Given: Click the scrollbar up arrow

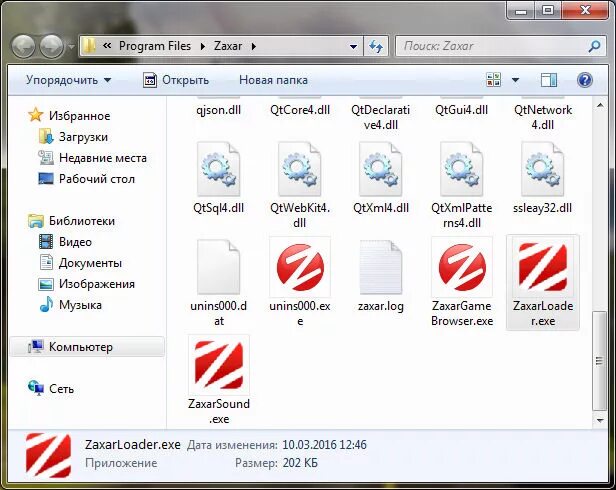Looking at the screenshot, I should [600, 105].
